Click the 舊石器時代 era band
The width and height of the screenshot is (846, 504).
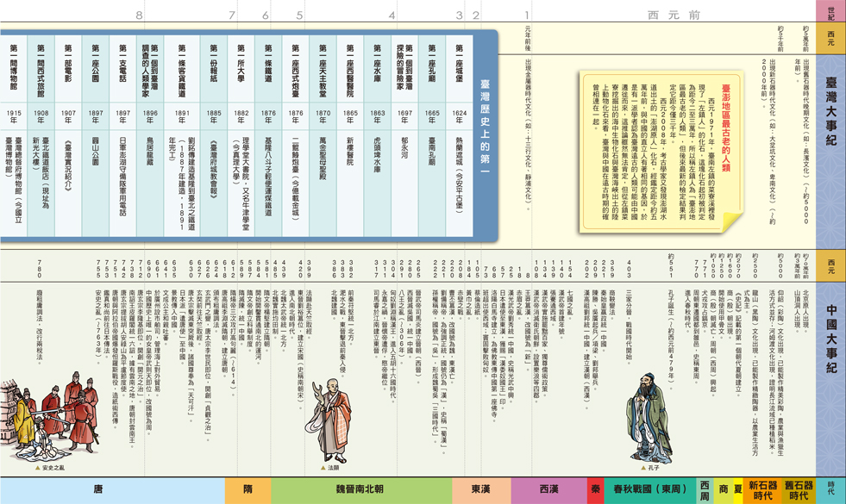[x=799, y=490]
